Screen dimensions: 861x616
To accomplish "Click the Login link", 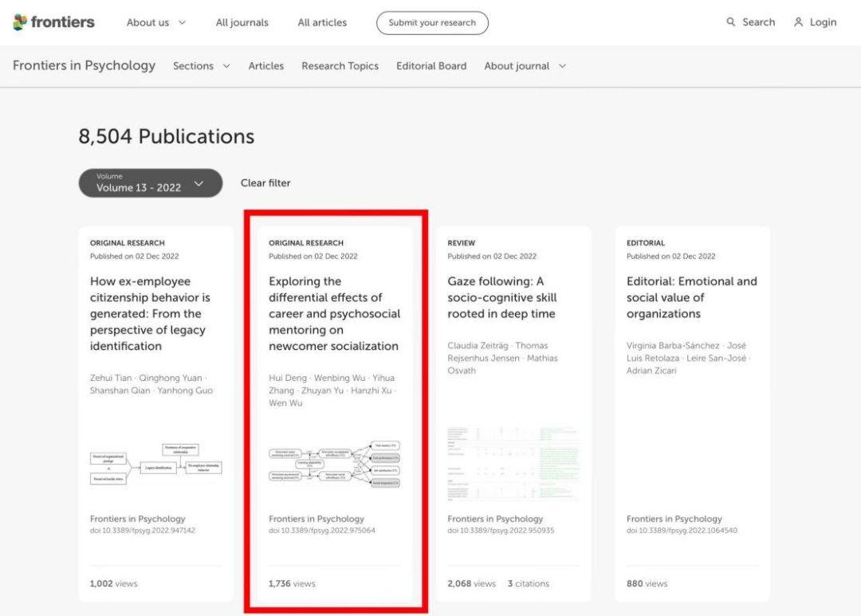I will (823, 22).
